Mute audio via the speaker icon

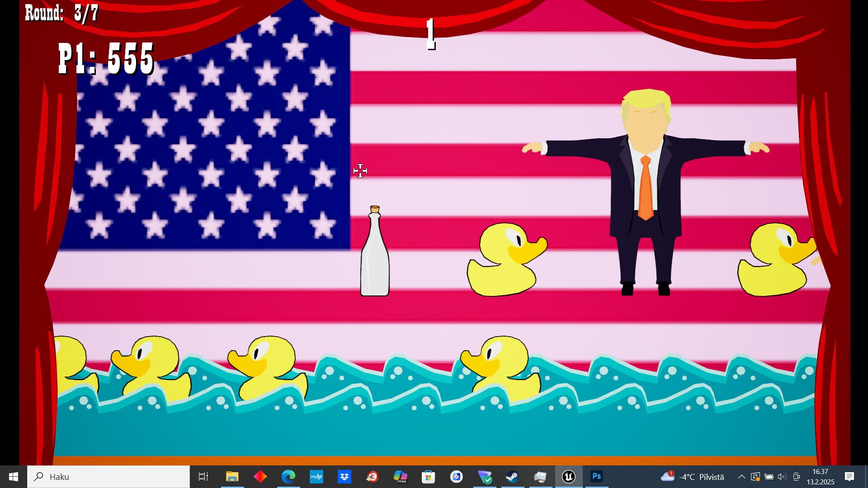(x=781, y=477)
